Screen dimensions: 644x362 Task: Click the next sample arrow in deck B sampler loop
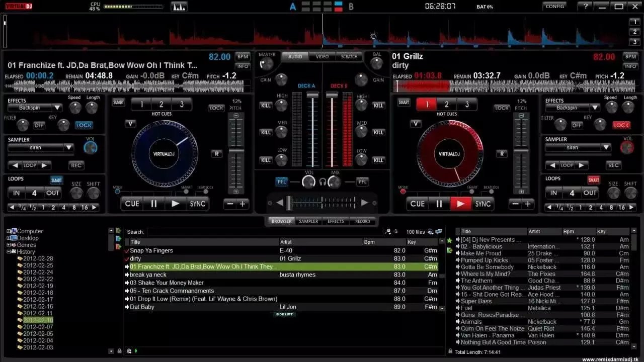click(582, 165)
